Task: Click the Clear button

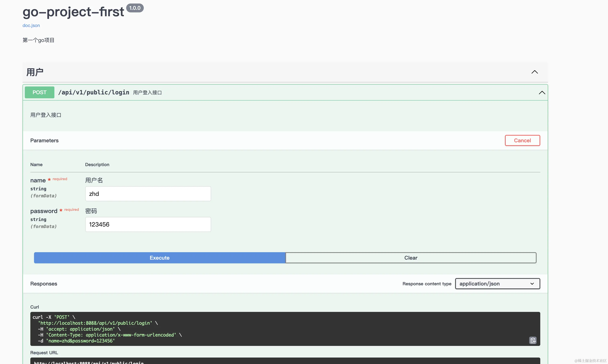Action: [x=411, y=258]
